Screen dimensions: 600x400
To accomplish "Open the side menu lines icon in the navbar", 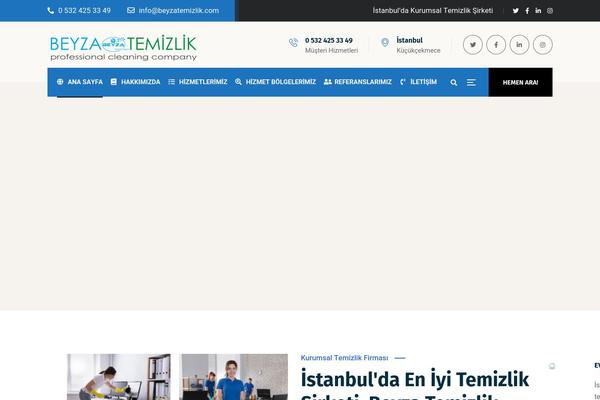I will 471,82.
